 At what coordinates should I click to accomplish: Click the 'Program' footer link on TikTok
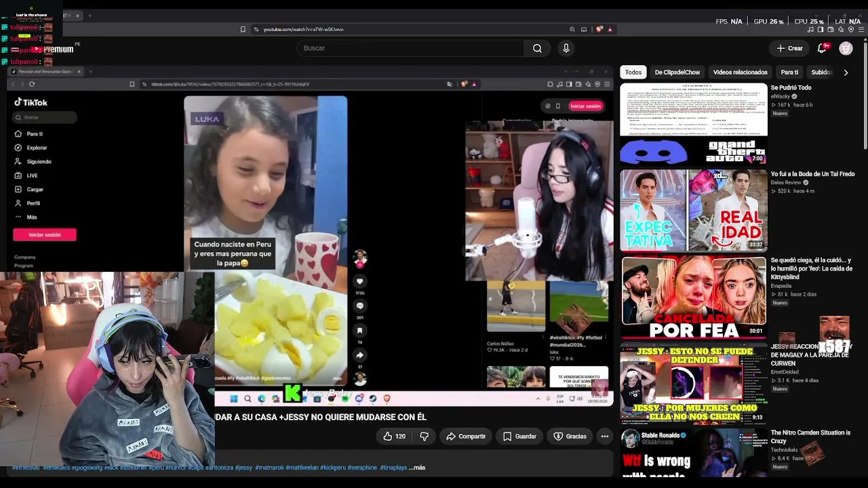24,266
